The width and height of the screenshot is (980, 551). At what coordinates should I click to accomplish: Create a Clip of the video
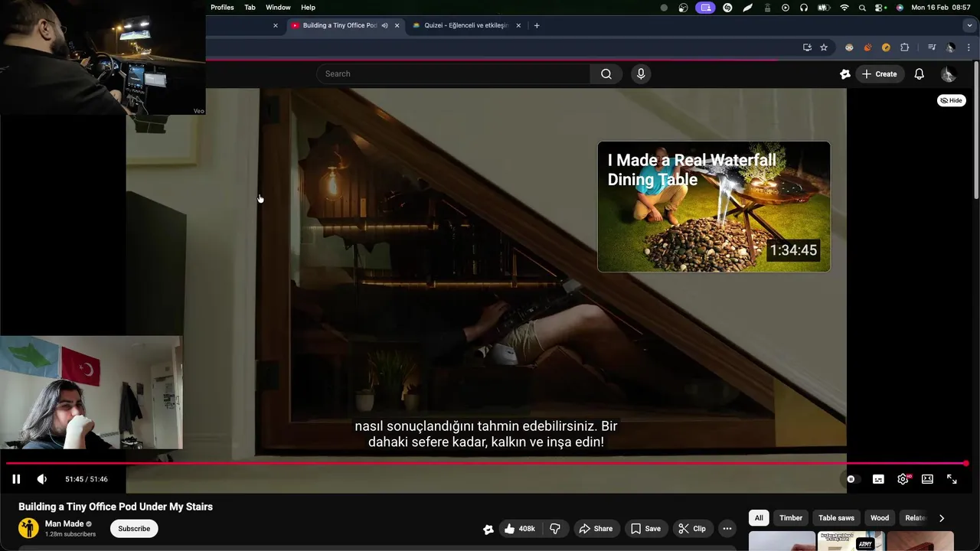[x=692, y=529]
